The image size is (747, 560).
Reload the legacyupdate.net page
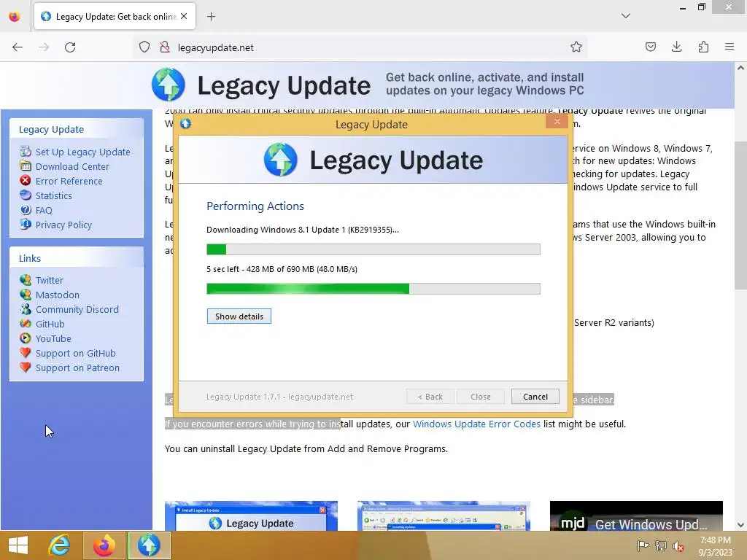click(x=70, y=47)
